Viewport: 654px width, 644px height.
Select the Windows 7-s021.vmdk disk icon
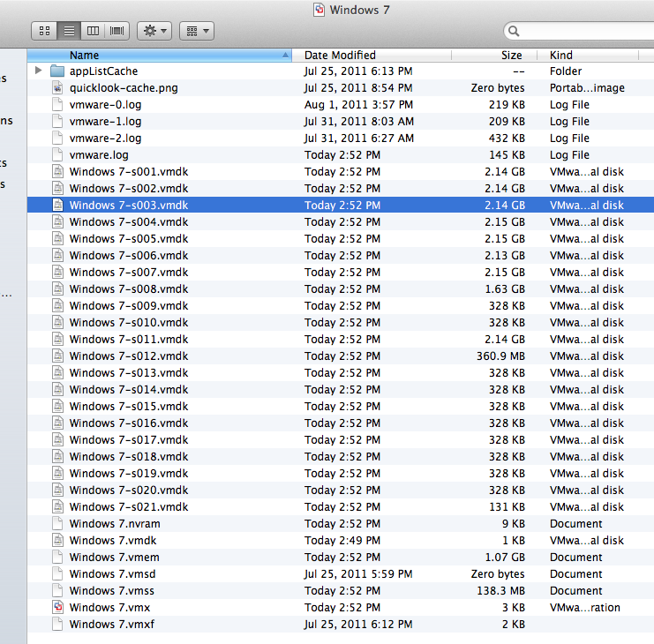coord(57,507)
